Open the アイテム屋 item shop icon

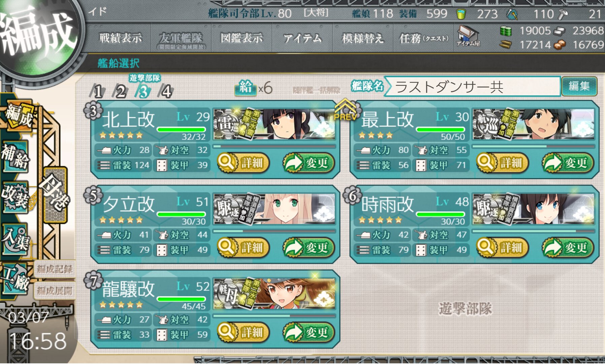coord(468,36)
